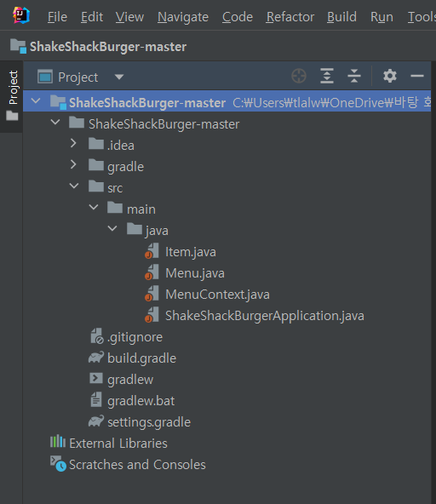Click ShakeShackBurger-master breadcrumb in navigation bar
The image size is (436, 504).
point(108,47)
